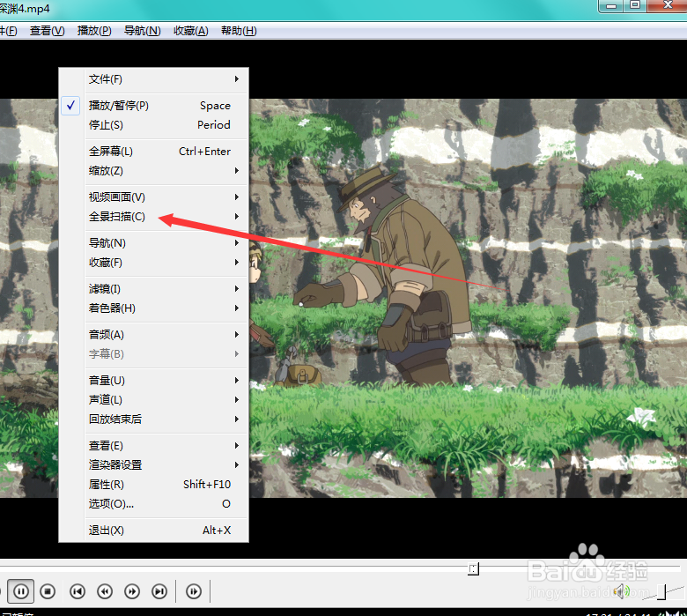Skip to next file button
The image size is (687, 616).
159,591
